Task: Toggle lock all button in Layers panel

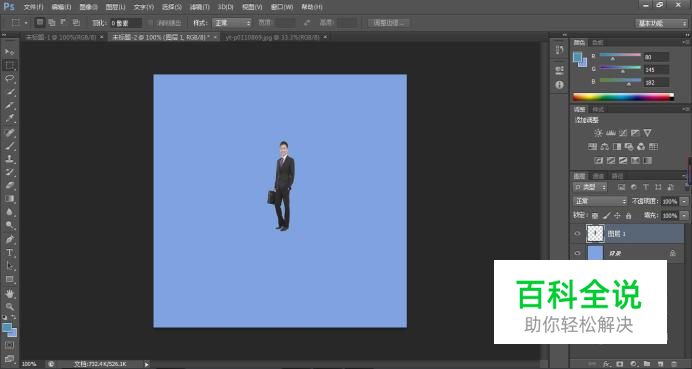Action: click(x=628, y=216)
